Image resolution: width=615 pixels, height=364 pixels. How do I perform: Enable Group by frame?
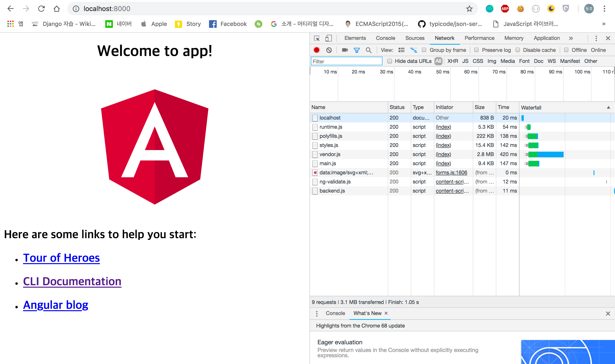424,50
